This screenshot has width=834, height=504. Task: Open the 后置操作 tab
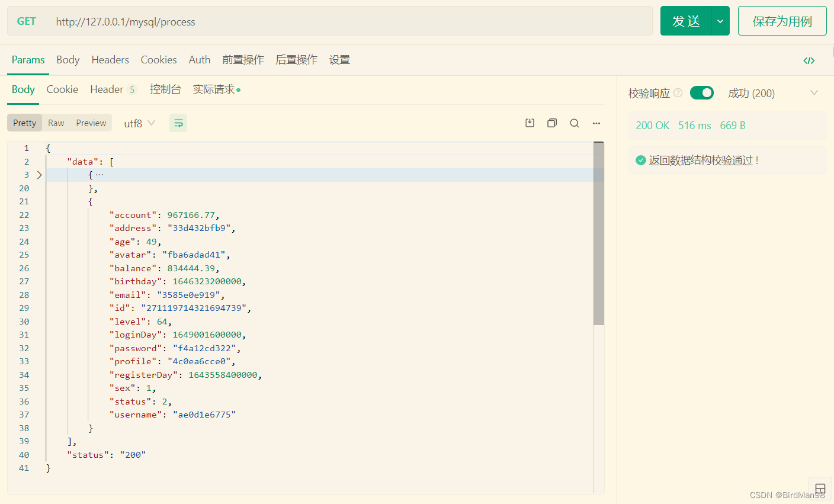pyautogui.click(x=296, y=60)
